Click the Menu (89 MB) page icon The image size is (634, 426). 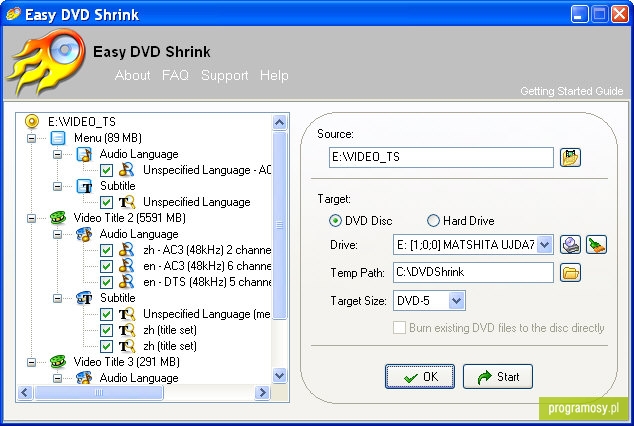tap(58, 138)
